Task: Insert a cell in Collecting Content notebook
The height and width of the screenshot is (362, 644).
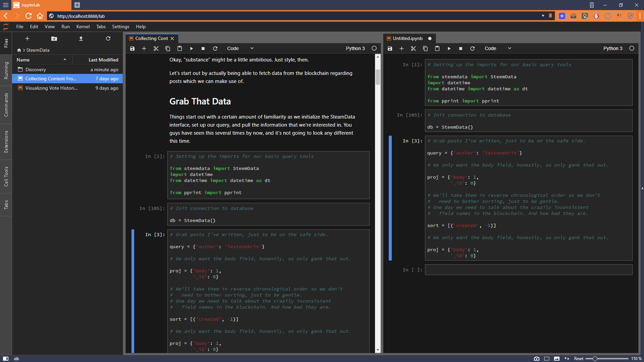Action: click(144, 48)
